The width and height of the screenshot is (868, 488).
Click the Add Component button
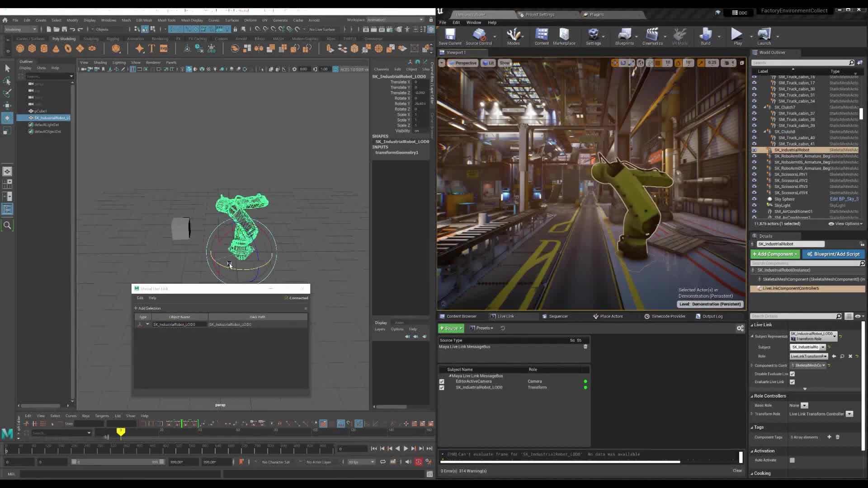coord(775,254)
